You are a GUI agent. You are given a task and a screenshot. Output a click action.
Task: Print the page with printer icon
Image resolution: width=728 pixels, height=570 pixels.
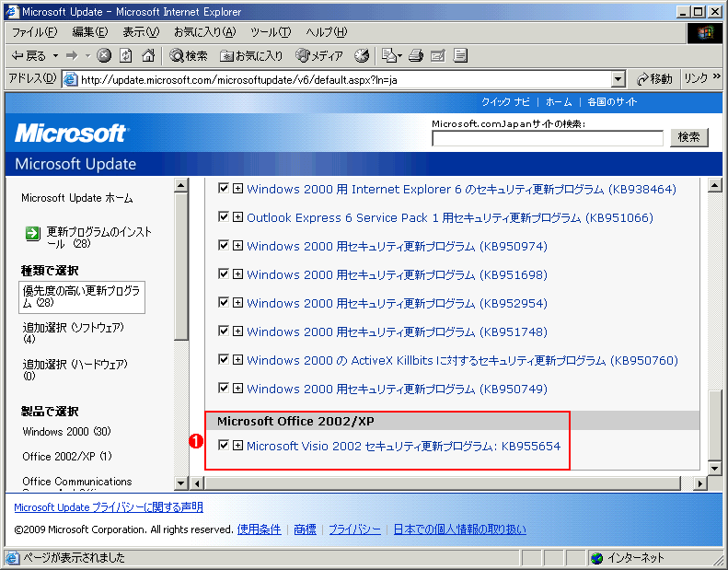pos(415,56)
